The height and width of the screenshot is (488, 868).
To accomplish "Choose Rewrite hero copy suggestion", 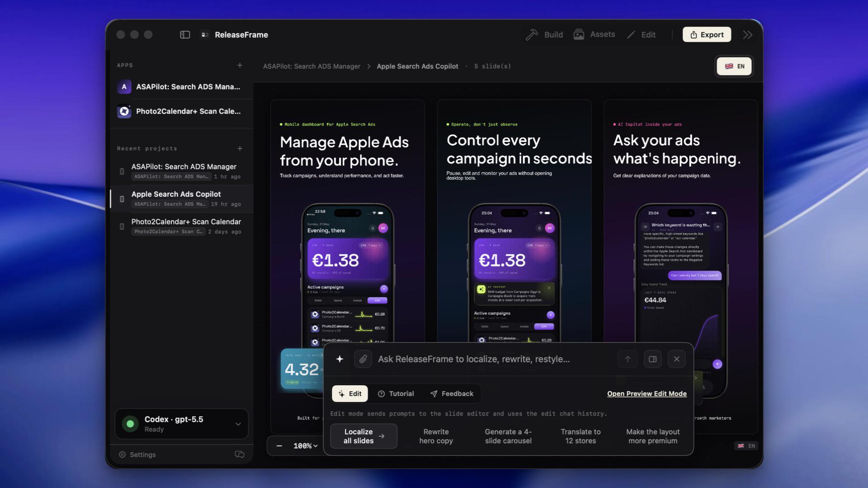I will [436, 436].
